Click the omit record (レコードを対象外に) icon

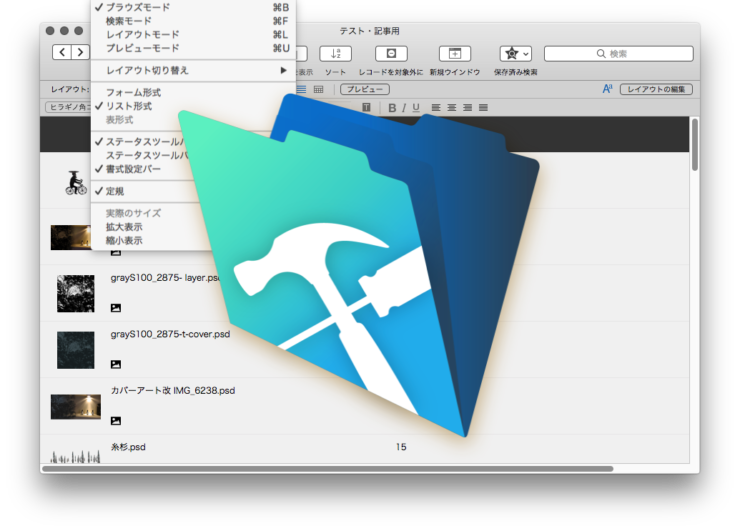(391, 53)
